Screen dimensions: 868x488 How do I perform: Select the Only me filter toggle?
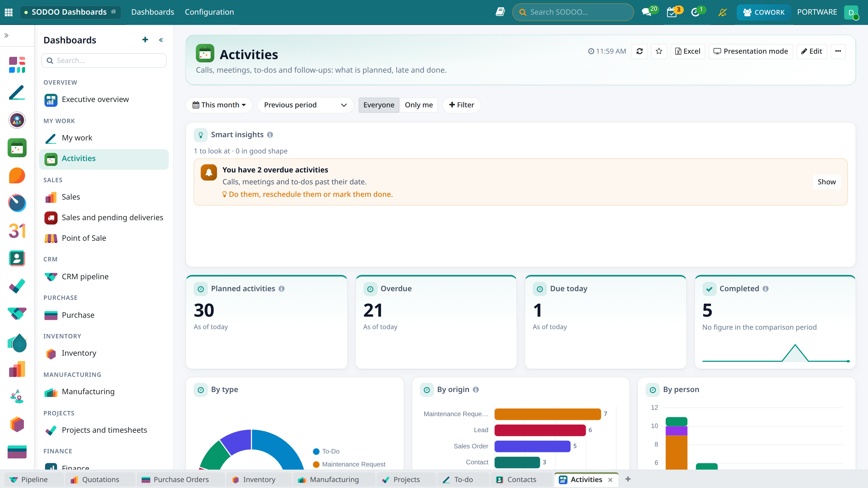pos(419,105)
